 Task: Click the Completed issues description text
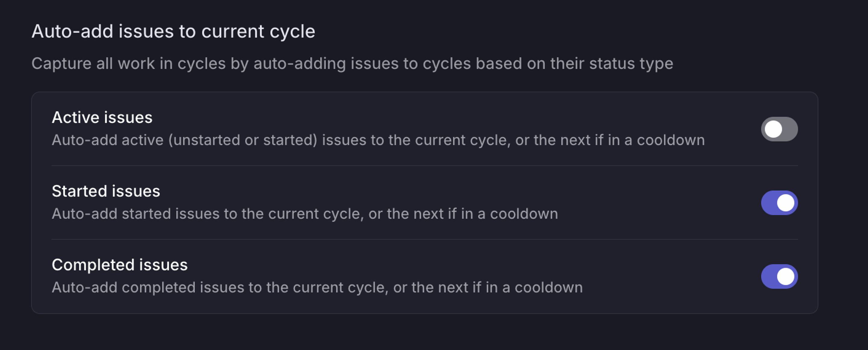317,287
